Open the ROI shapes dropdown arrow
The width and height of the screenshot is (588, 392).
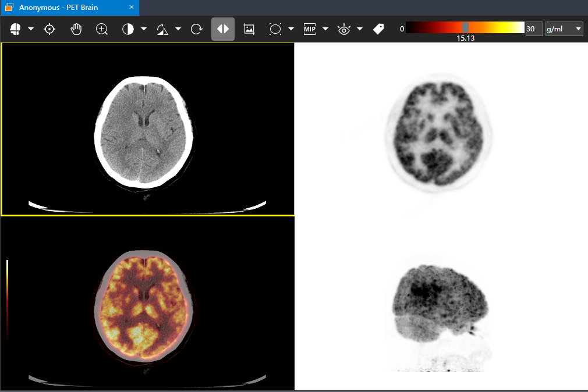coord(291,29)
